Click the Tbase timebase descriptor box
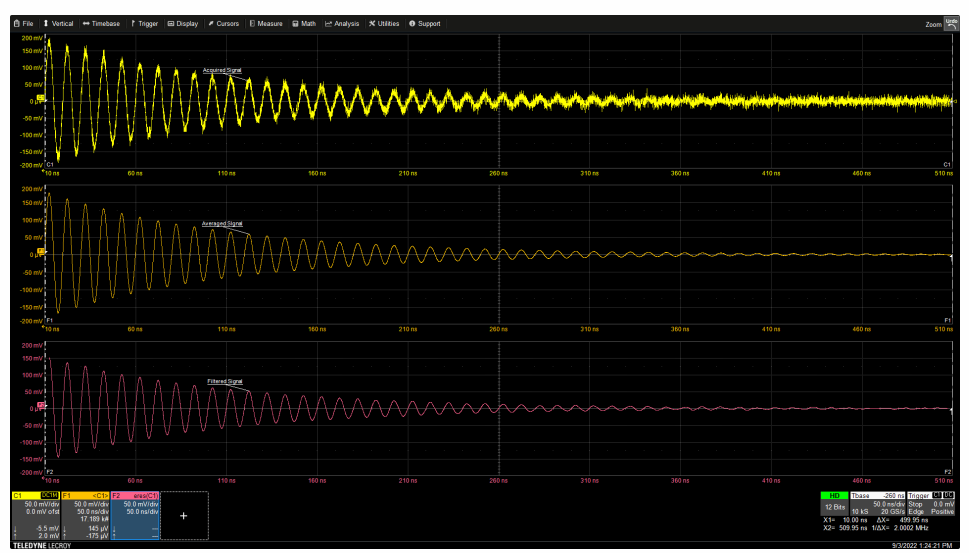Viewport: 969px width, 553px height. click(x=878, y=504)
